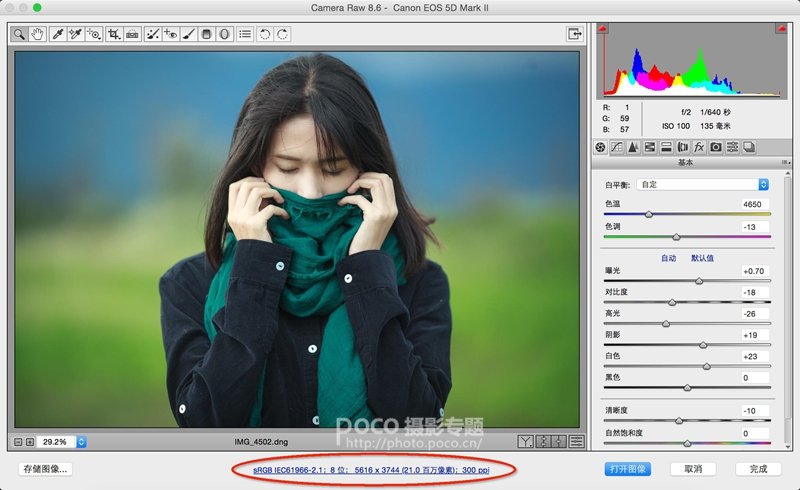
Task: Open the Preferences list icon
Action: (x=245, y=34)
